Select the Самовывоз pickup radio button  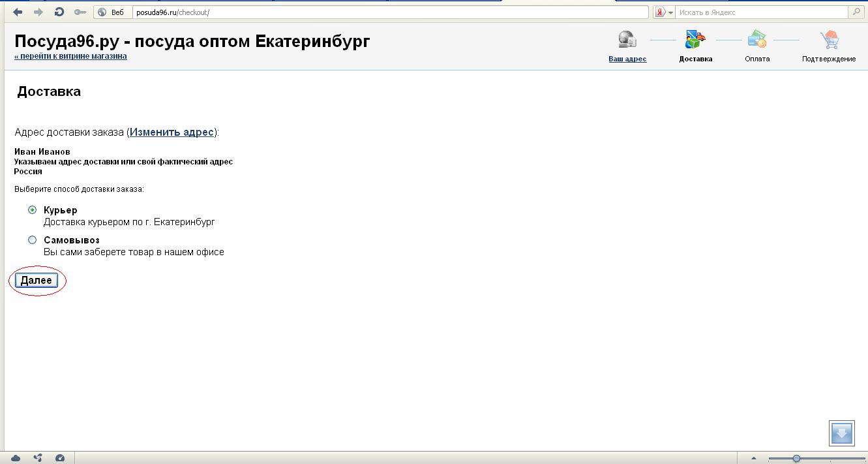pyautogui.click(x=32, y=240)
